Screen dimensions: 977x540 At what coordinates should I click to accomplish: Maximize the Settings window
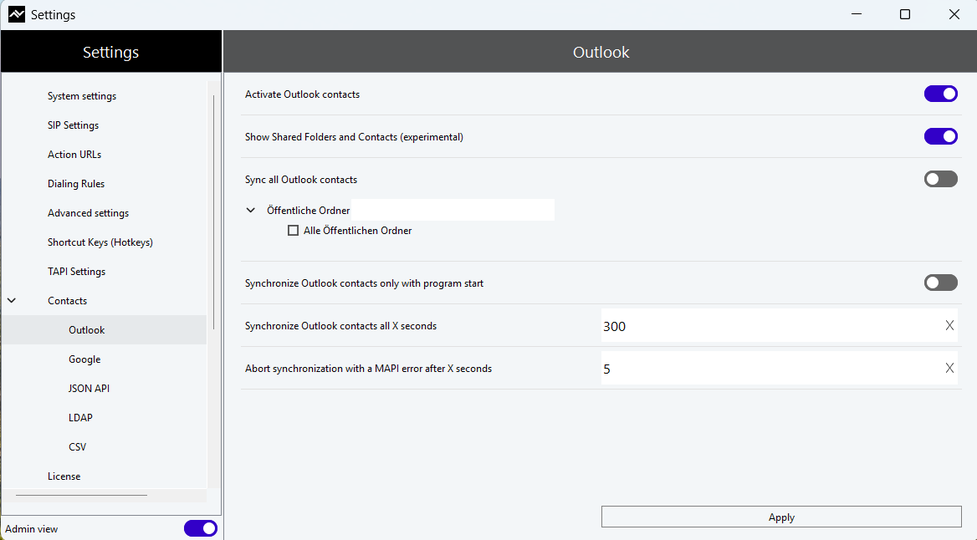click(x=905, y=14)
